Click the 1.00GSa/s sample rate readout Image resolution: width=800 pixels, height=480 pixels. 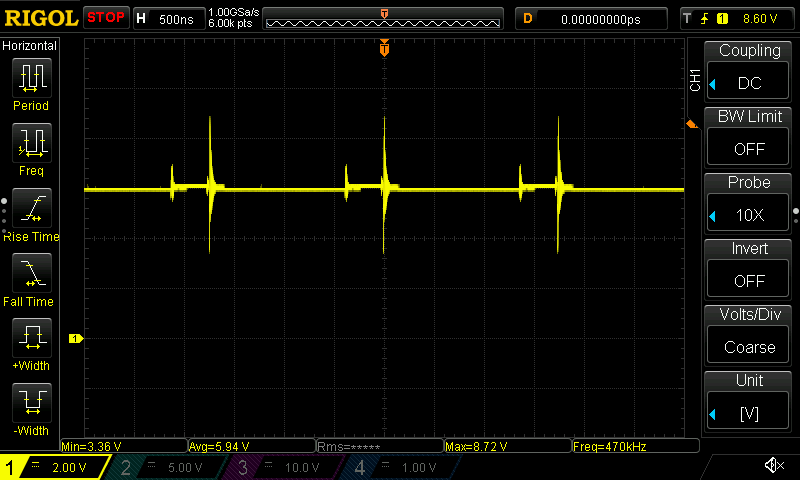pos(234,12)
